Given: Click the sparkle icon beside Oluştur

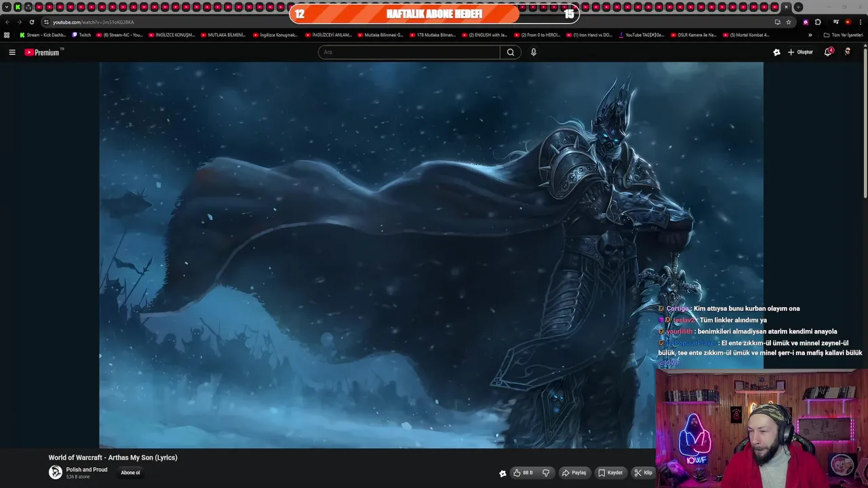Looking at the screenshot, I should coord(776,52).
